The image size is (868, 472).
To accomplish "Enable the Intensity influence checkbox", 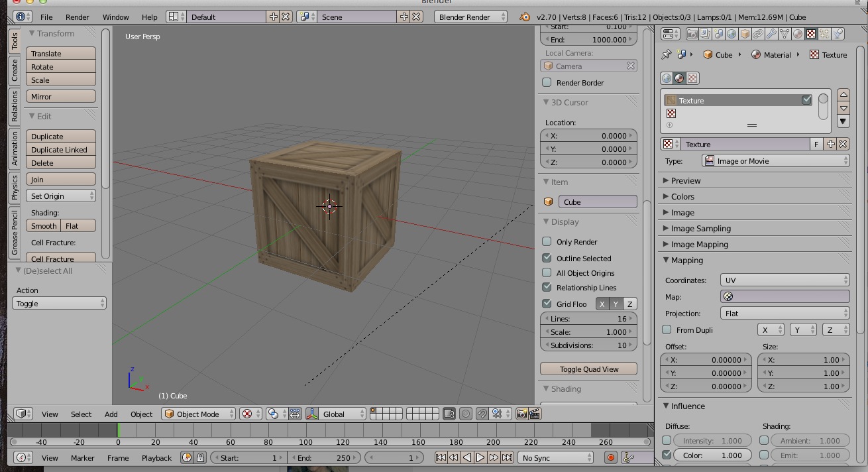I will click(x=667, y=440).
